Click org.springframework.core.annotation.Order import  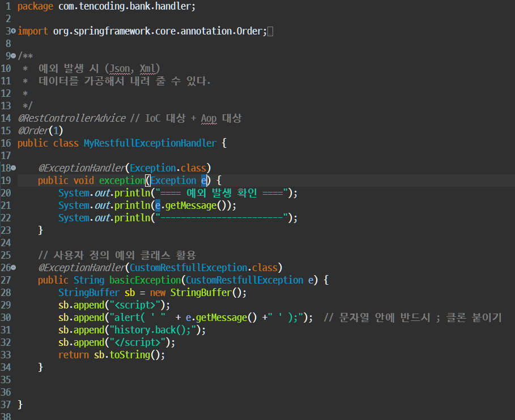[x=160, y=31]
